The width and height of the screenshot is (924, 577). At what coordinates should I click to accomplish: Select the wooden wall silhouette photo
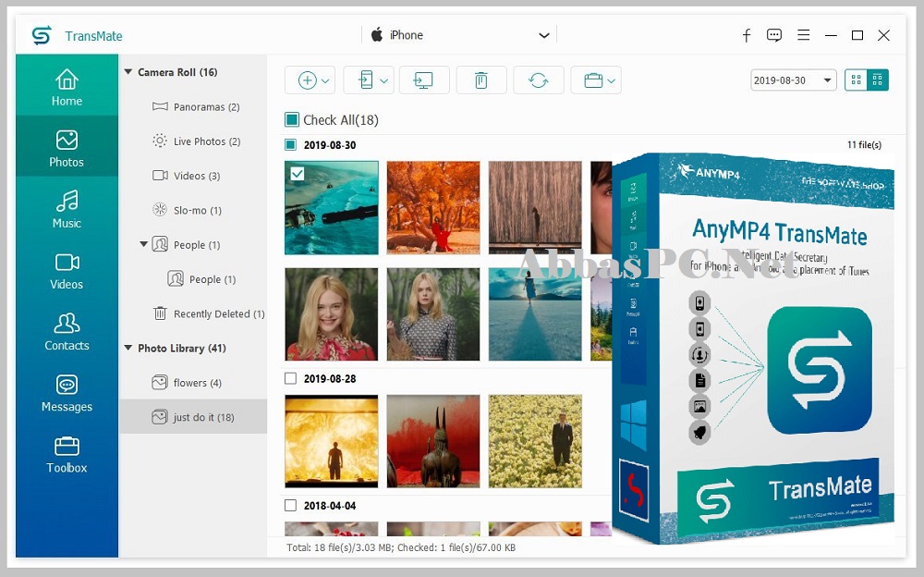(x=535, y=208)
